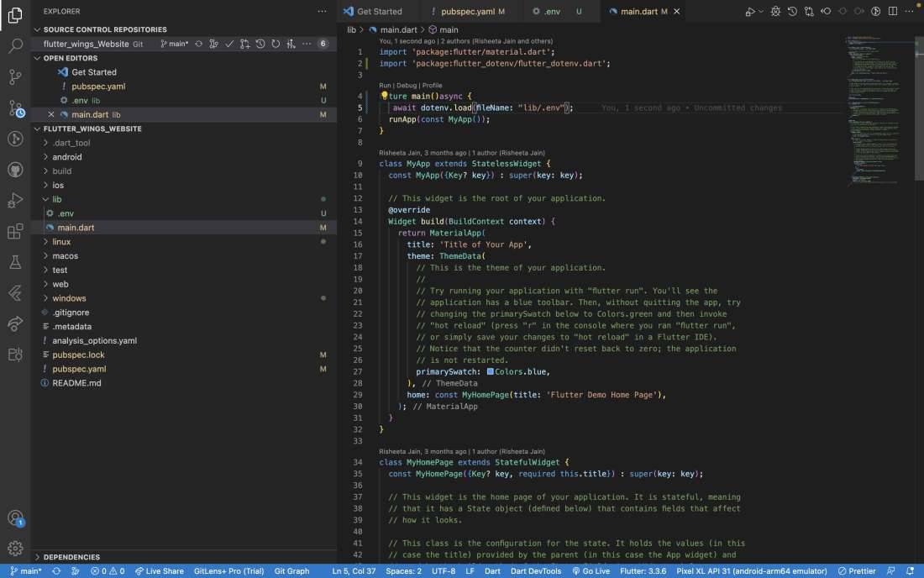The height and width of the screenshot is (578, 924).
Task: Toggle Prettier formatter in status bar
Action: [857, 571]
